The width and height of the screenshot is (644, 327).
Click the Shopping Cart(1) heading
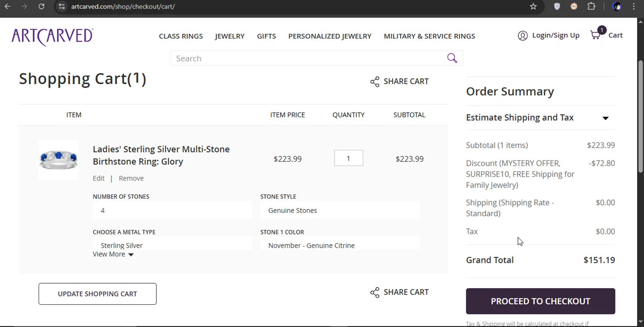click(x=82, y=79)
